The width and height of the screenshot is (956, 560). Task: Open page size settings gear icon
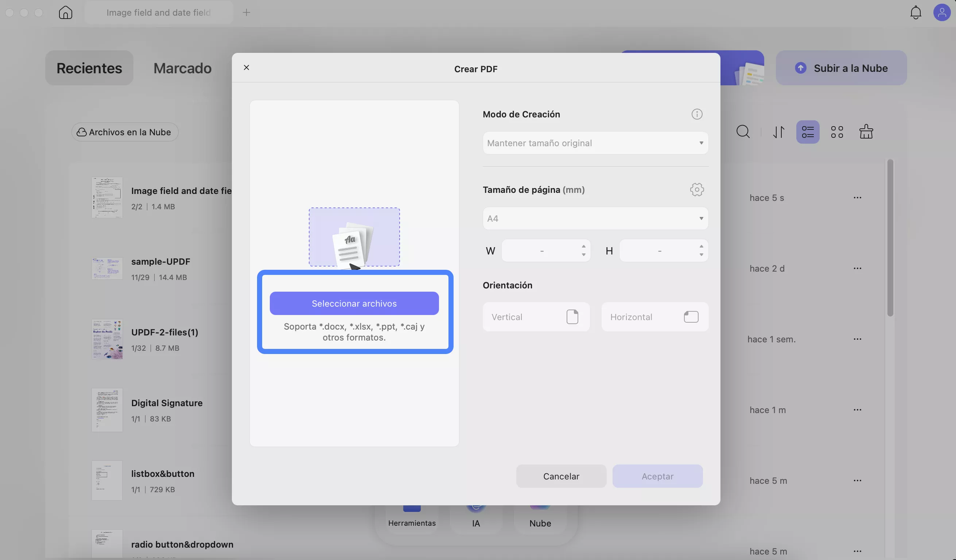coord(696,189)
